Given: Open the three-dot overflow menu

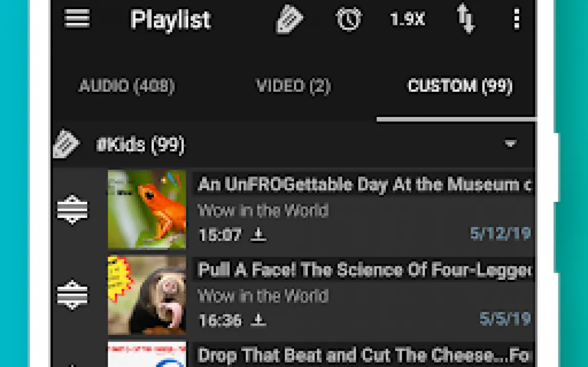Looking at the screenshot, I should click(x=517, y=19).
